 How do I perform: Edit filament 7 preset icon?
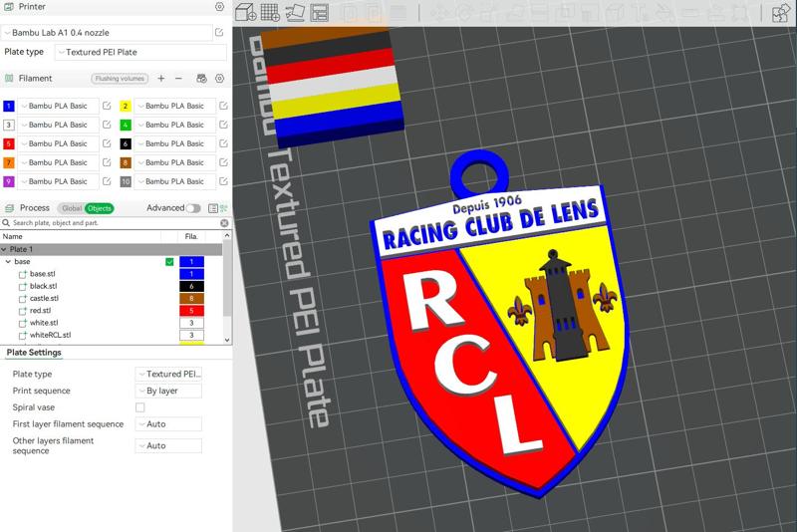(107, 162)
